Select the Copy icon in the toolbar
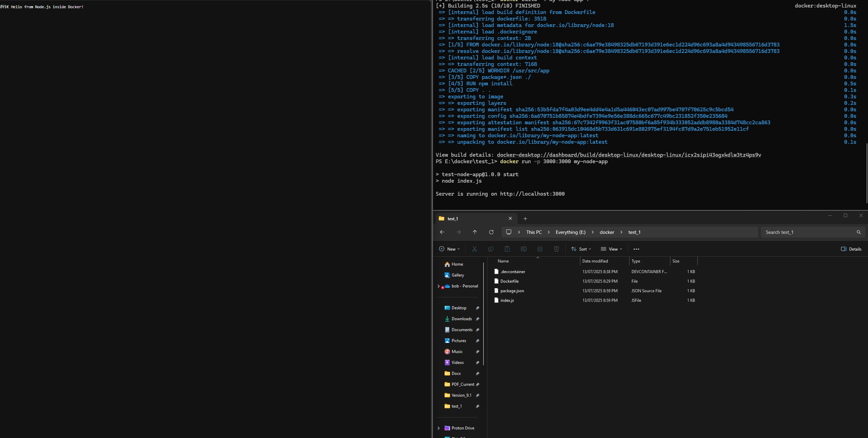The width and height of the screenshot is (868, 438). [x=491, y=249]
